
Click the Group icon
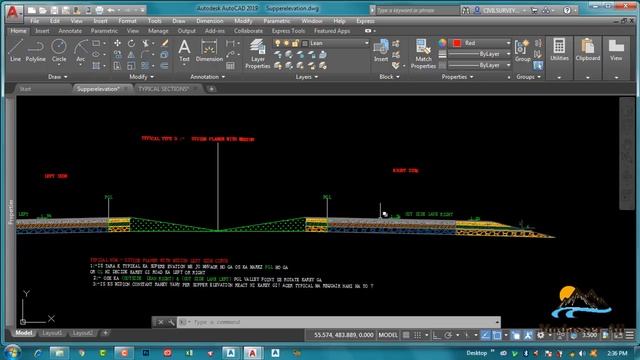pyautogui.click(x=522, y=51)
